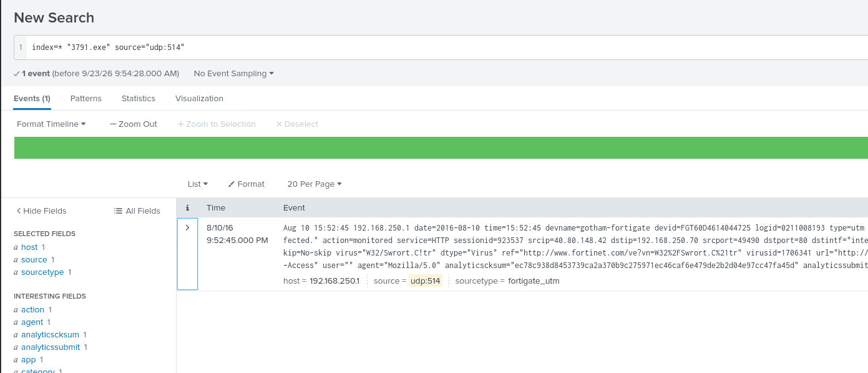Open the No Event Sampling dropdown

(x=234, y=73)
